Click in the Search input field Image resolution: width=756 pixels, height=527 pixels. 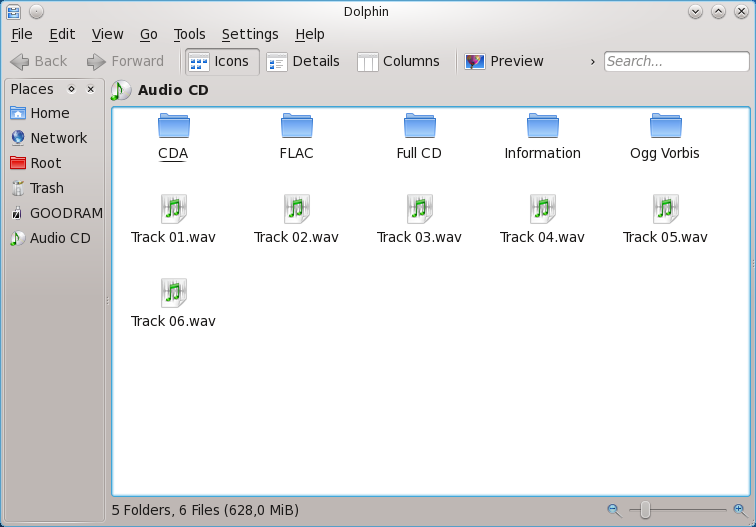[676, 62]
